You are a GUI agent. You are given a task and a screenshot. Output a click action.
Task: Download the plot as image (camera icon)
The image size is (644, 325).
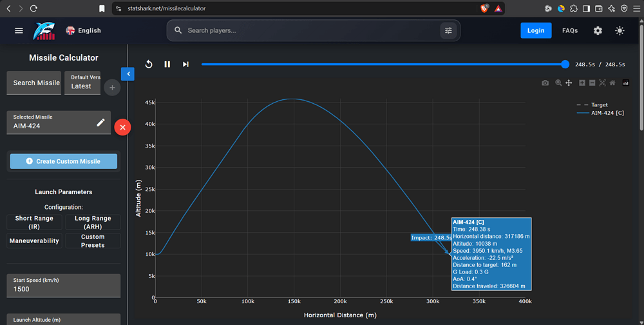(x=545, y=83)
